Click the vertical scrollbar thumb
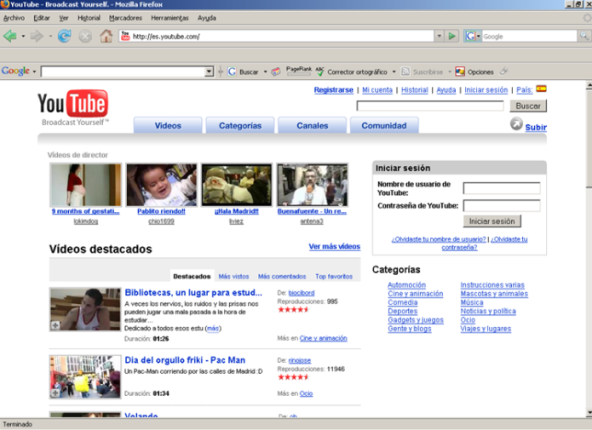Viewport: 592px width, 430px height. tap(589, 138)
